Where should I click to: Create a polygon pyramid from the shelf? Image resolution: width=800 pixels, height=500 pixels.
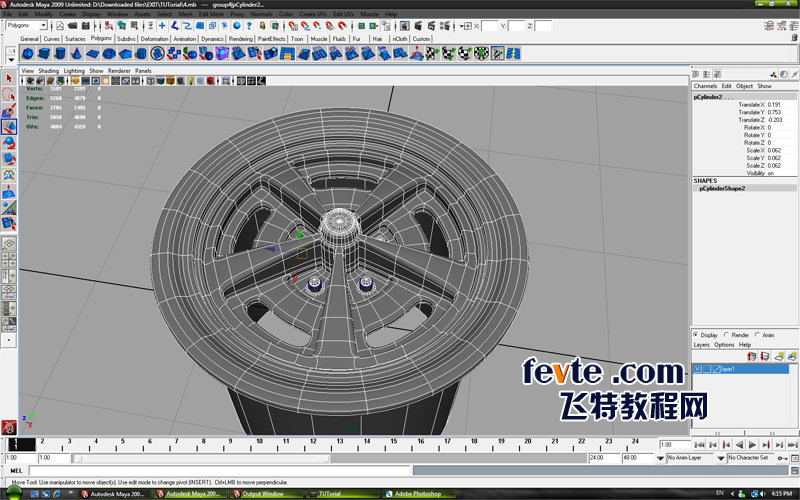point(125,53)
